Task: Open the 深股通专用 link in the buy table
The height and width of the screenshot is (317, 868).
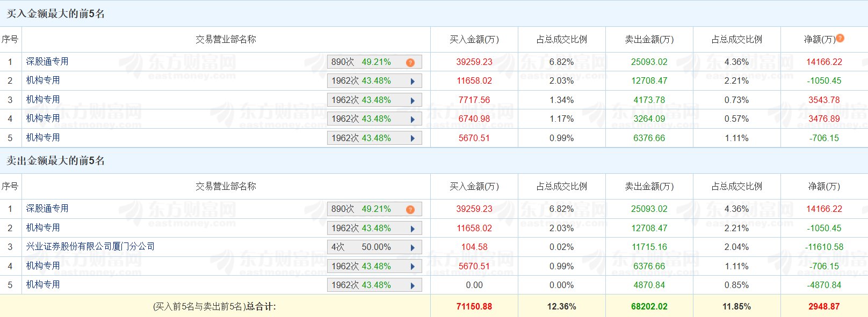Action: [x=47, y=62]
